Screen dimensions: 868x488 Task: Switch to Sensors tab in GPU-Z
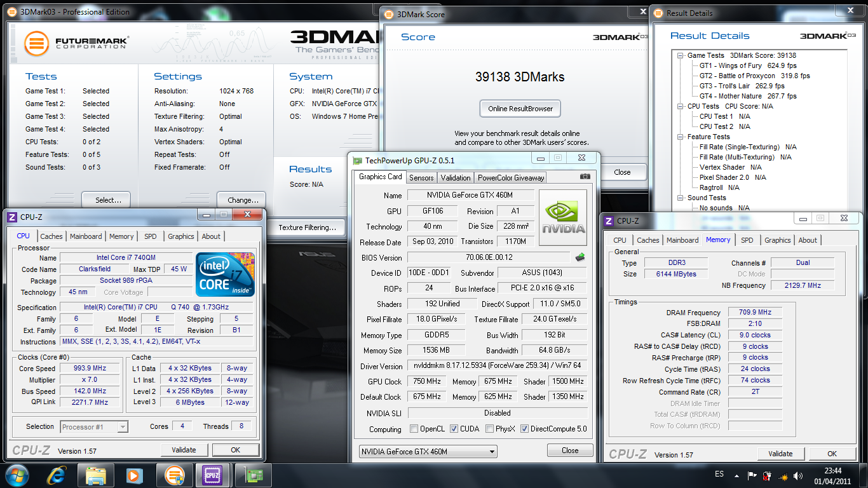click(421, 178)
